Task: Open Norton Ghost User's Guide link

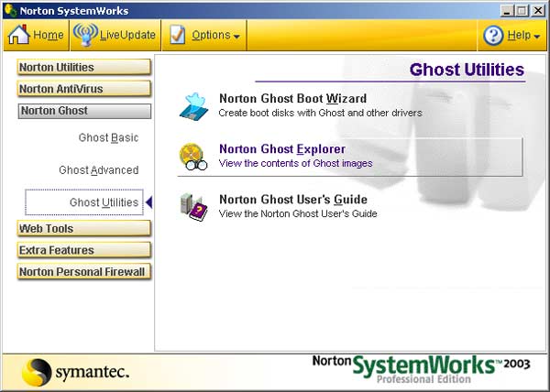Action: point(293,200)
